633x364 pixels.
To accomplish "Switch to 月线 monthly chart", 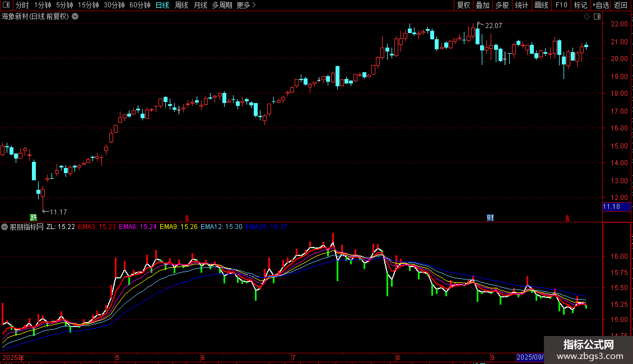I will pos(200,5).
